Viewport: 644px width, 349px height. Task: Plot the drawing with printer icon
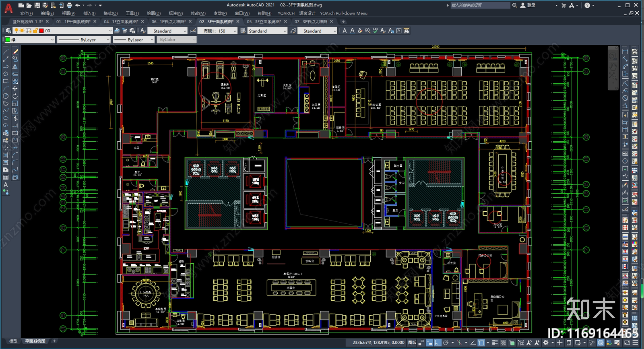click(x=69, y=5)
